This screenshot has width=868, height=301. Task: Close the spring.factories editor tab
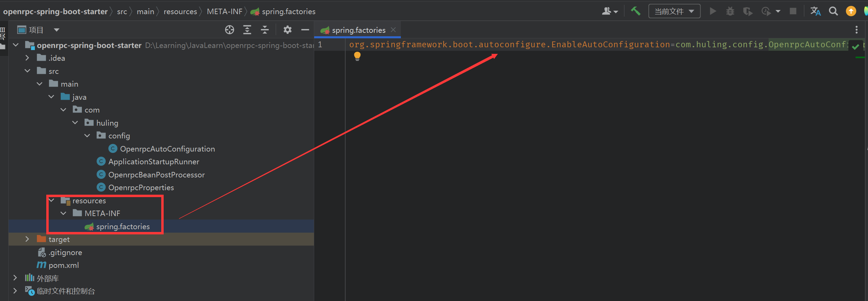point(393,30)
